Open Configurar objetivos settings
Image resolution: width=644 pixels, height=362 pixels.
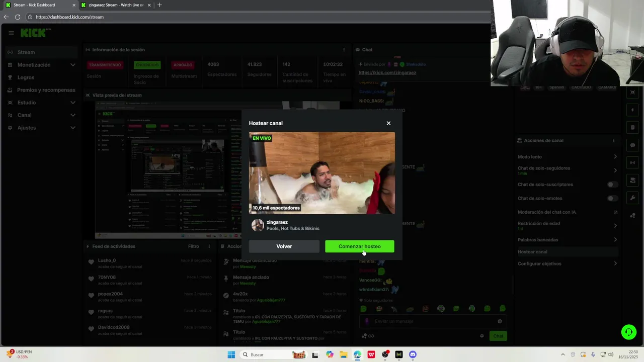click(567, 264)
